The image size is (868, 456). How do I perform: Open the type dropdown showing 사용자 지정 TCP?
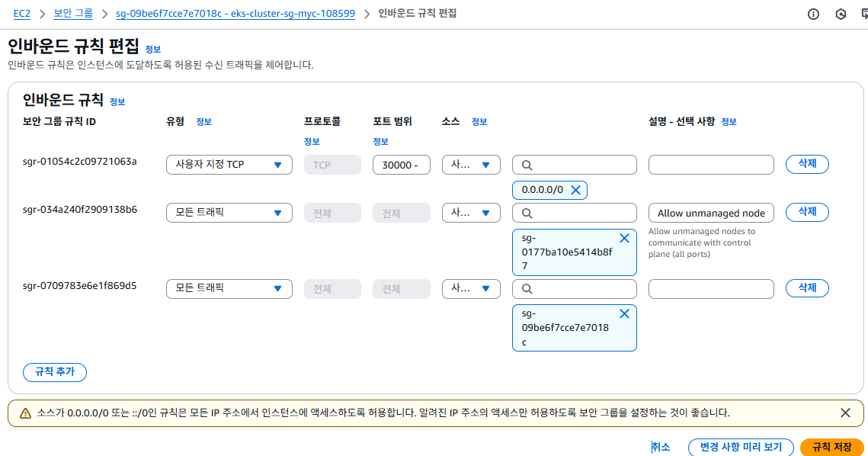click(229, 165)
